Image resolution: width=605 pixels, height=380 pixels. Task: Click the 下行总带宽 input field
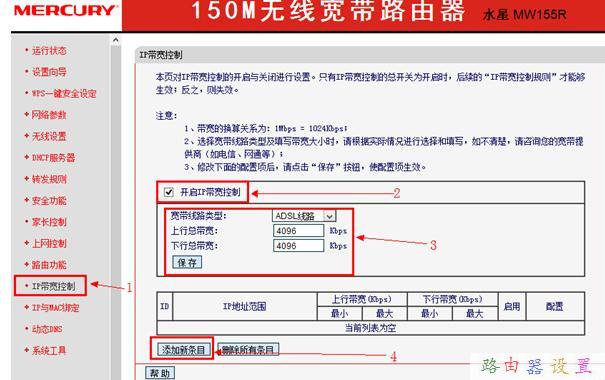click(299, 246)
